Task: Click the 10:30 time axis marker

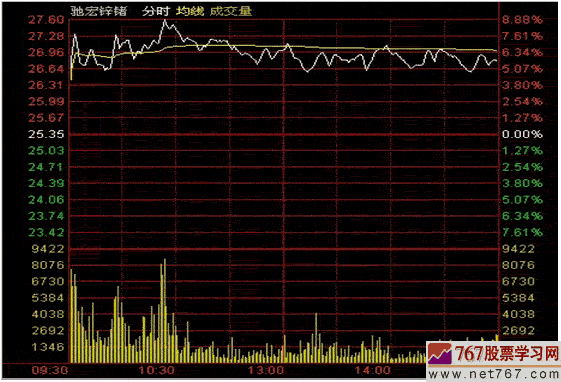Action: coord(156,370)
